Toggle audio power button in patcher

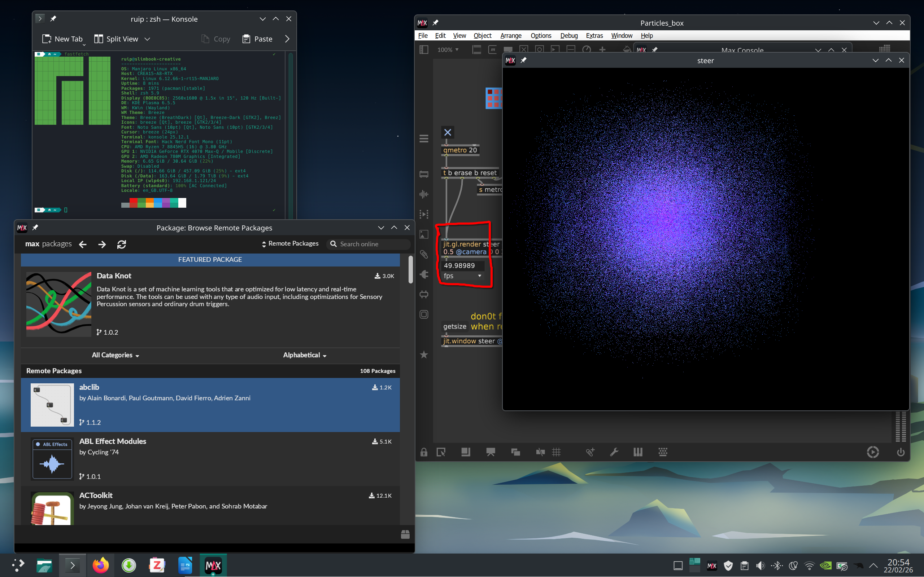[900, 452]
